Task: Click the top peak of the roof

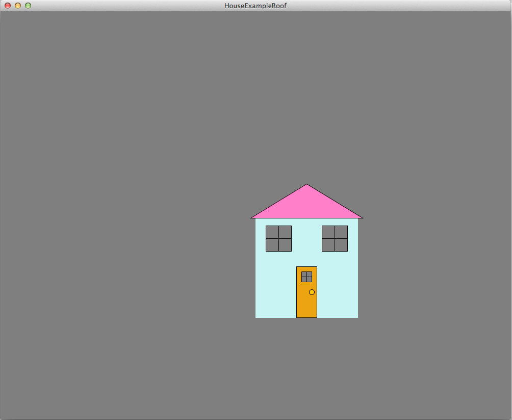Action: (306, 185)
